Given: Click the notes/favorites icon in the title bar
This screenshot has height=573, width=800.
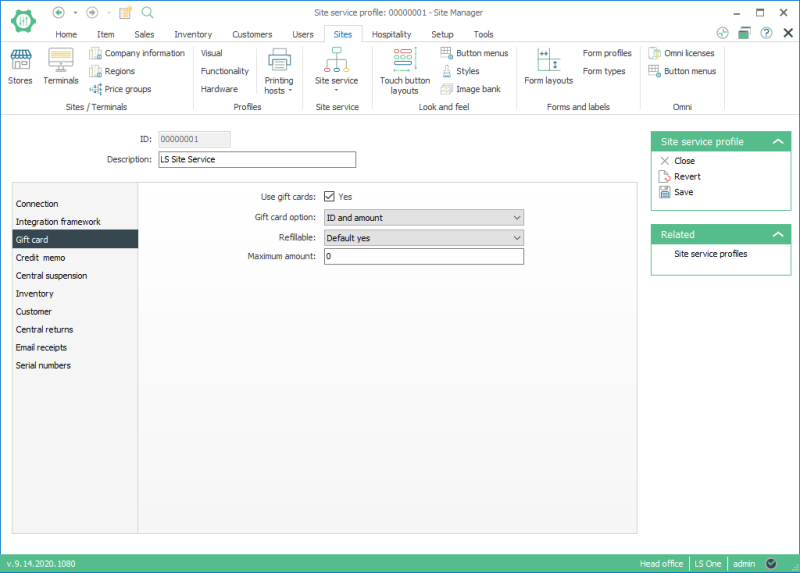Looking at the screenshot, I should (x=125, y=12).
